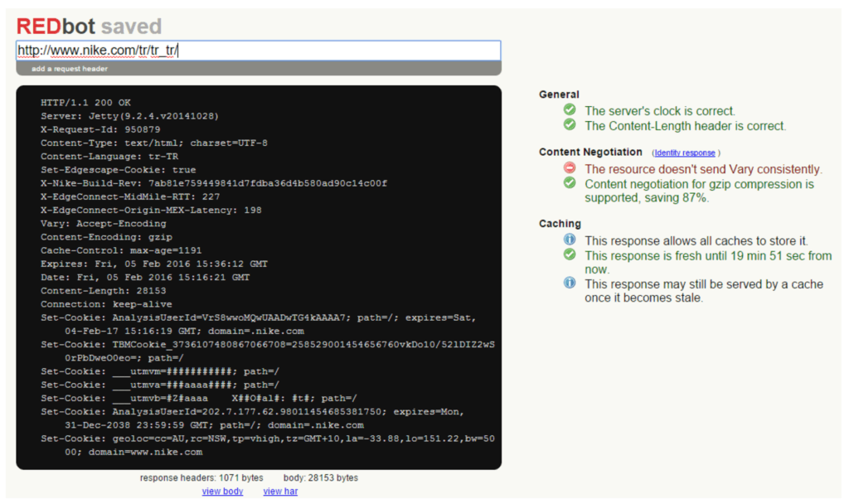849x504 pixels.
Task: Click the Date: Fri, 05 Feb 2016 header
Action: 145,277
